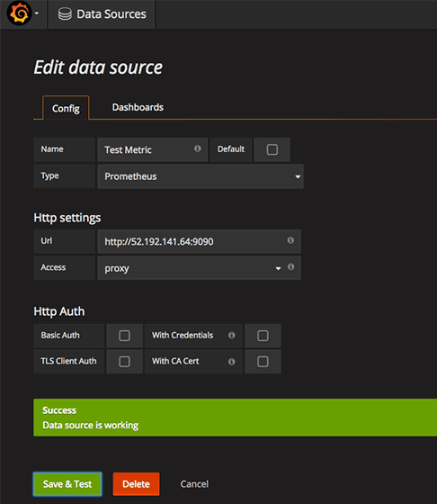Screen dimensions: 437x504
Task: Switch to the Config tab
Action: tap(66, 108)
